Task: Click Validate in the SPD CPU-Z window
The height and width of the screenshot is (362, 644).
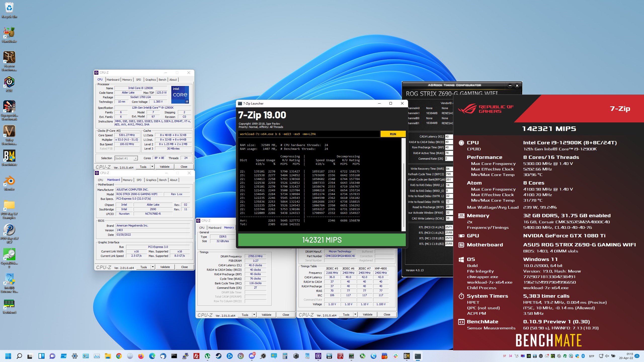Action: (x=367, y=314)
